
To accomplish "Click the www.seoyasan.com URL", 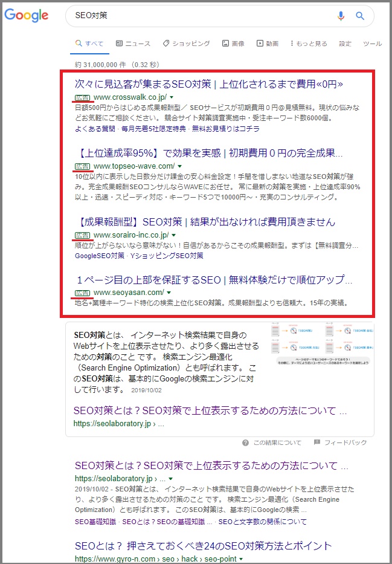I will tap(129, 293).
